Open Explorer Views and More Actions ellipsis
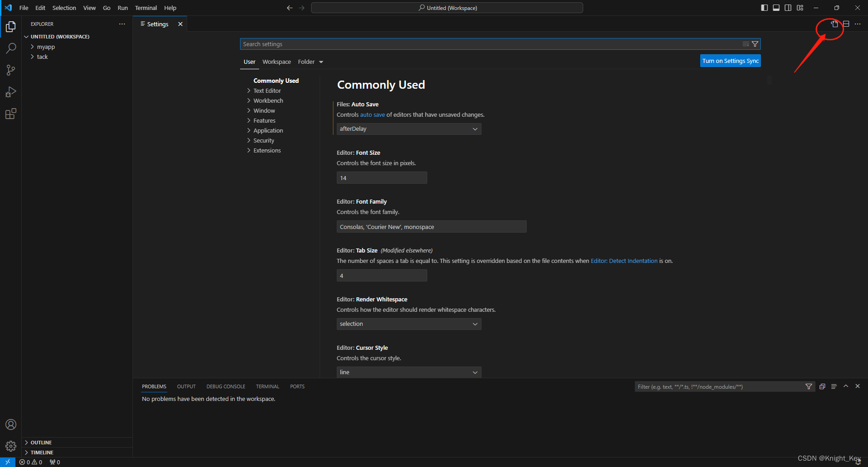The height and width of the screenshot is (467, 868). (122, 24)
